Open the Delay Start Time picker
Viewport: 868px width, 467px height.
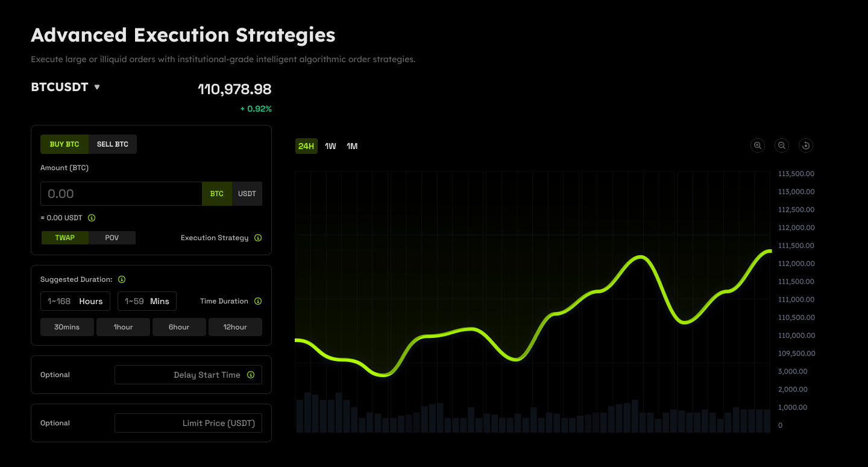pyautogui.click(x=181, y=375)
